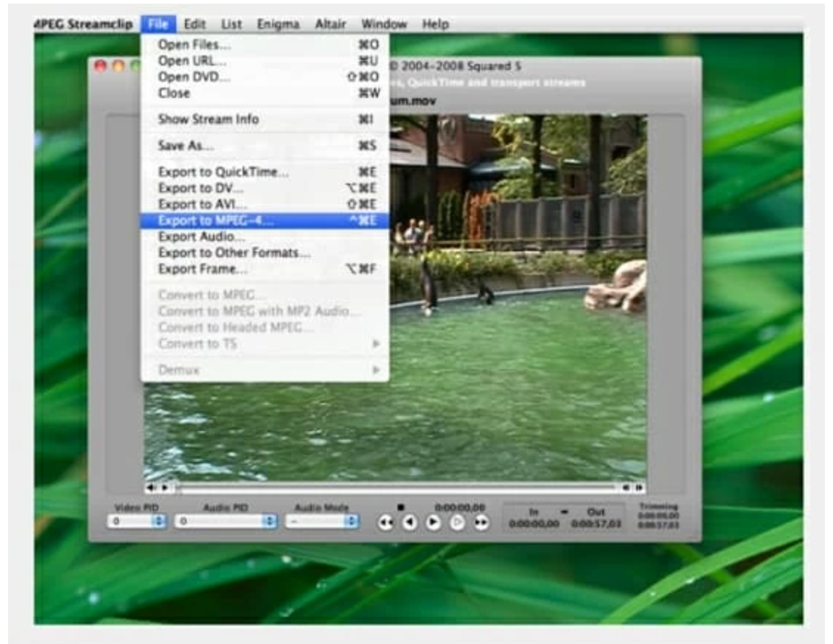This screenshot has height=644, width=833.
Task: Choose Open DVD... from the menu
Action: click(x=265, y=77)
